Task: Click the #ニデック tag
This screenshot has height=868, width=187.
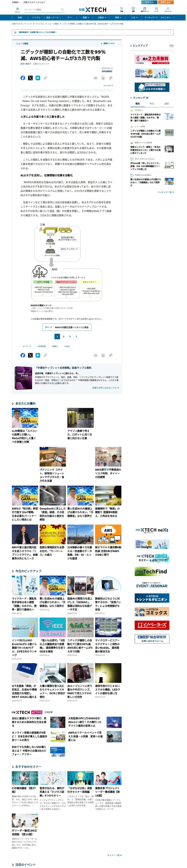Action: pos(27,346)
